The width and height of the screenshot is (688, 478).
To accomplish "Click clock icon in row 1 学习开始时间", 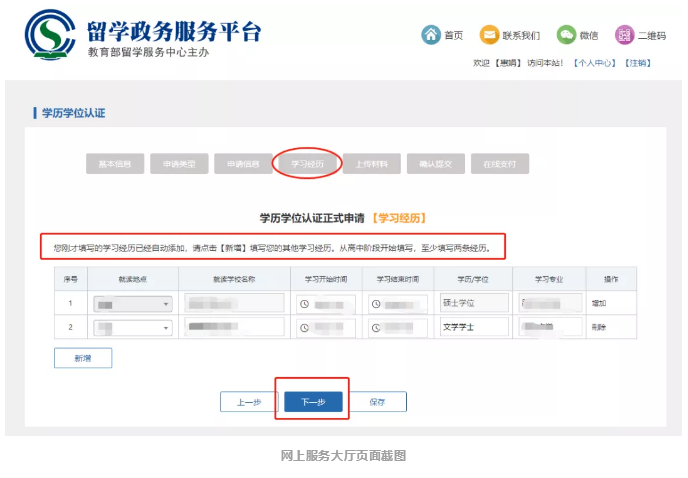I will coord(306,303).
